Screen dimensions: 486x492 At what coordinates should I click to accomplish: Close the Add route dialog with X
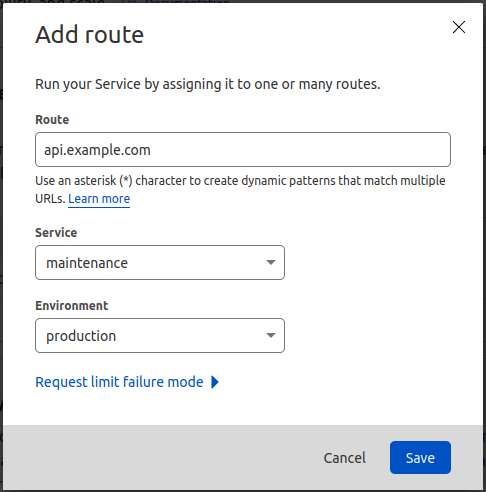[459, 27]
